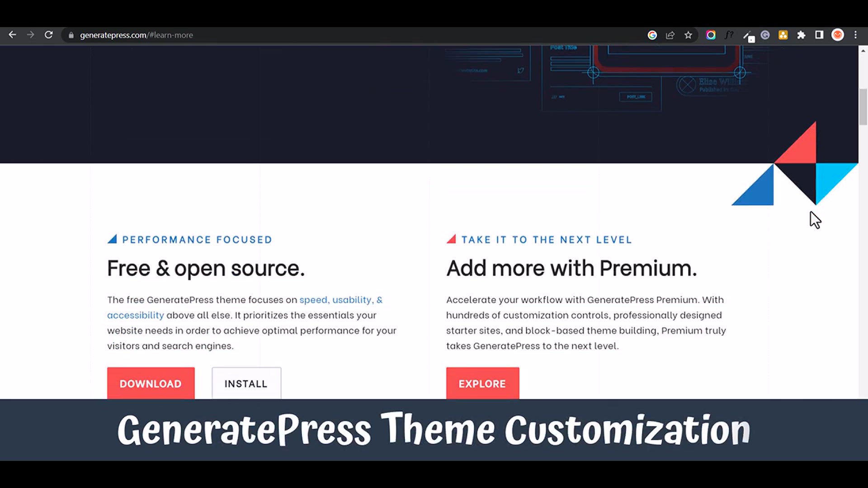Reload the page with the refresh icon
Screen dimensions: 868x488
tap(49, 35)
